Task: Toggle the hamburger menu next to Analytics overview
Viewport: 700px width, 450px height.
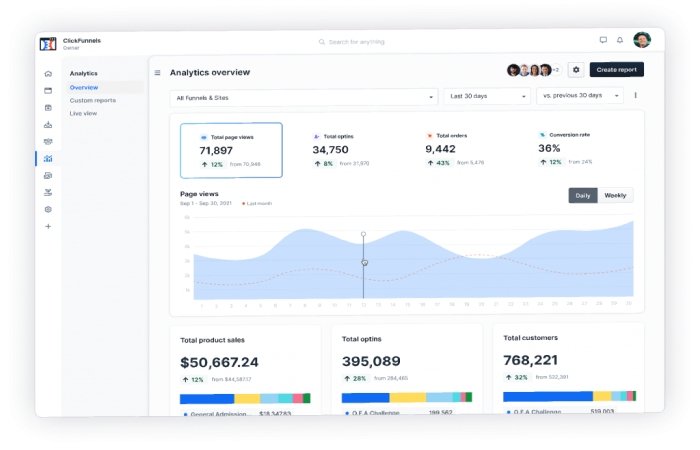Action: 158,72
